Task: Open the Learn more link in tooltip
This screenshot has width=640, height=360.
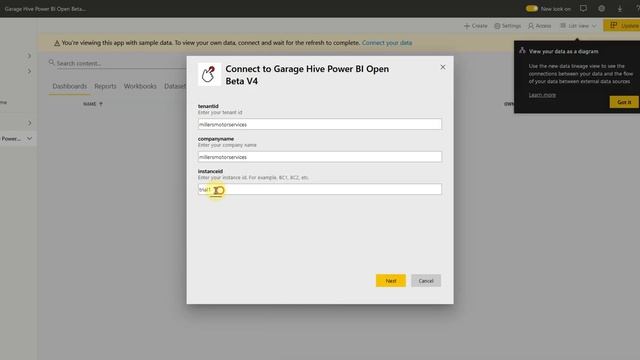Action: click(542, 95)
